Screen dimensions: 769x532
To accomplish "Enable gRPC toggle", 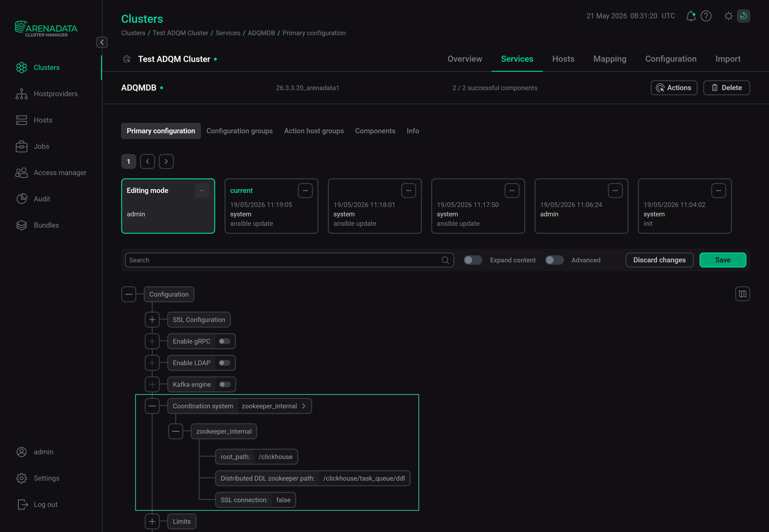I will coord(225,341).
